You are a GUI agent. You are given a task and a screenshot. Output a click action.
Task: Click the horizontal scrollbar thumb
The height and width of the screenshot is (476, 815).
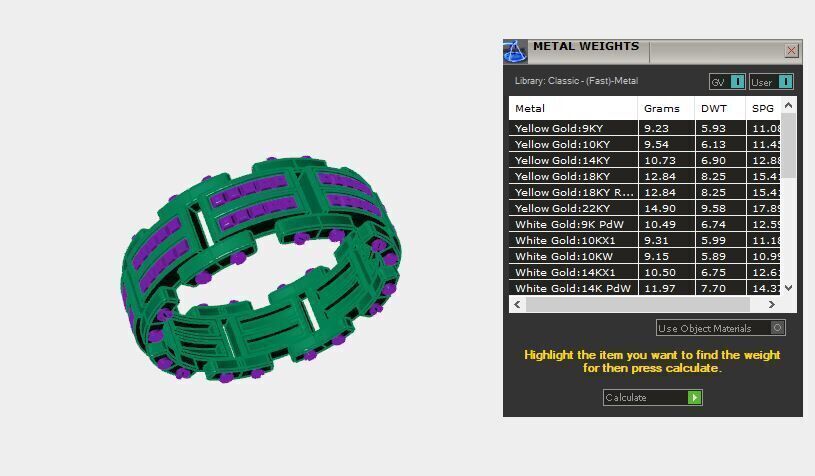(638, 305)
